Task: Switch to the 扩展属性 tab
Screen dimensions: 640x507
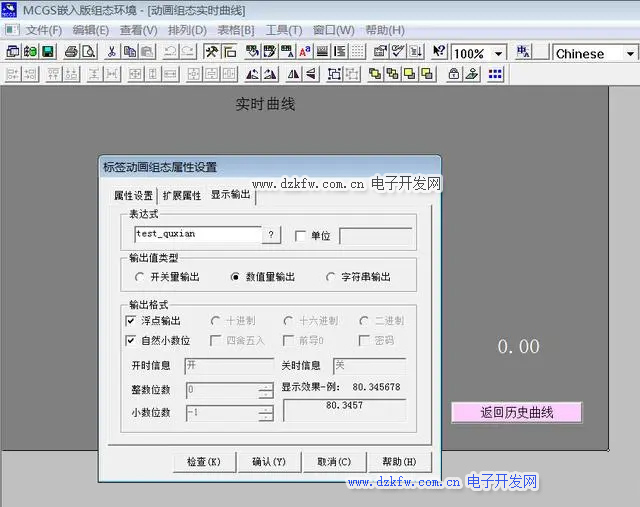Action: coord(181,195)
